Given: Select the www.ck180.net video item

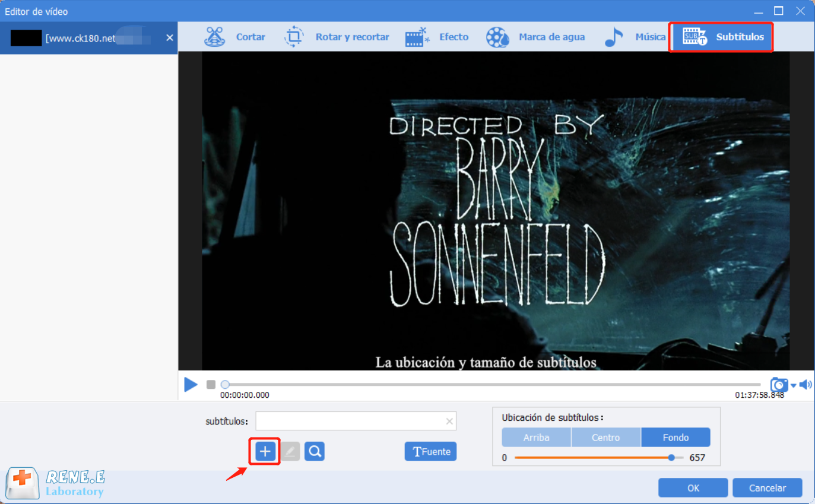Looking at the screenshot, I should tap(89, 38).
